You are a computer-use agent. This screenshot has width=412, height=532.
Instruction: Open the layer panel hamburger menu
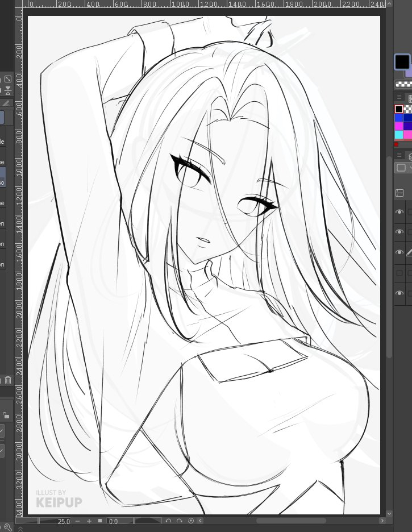tap(399, 155)
